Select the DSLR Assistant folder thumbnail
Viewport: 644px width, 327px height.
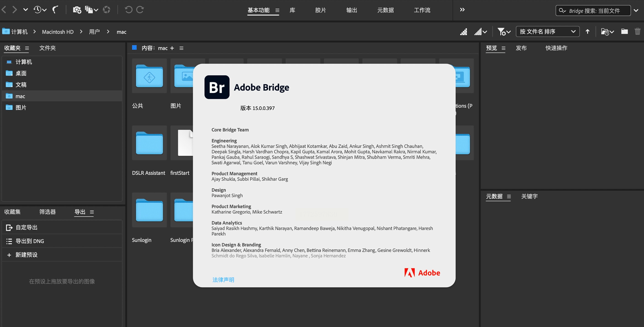point(149,143)
